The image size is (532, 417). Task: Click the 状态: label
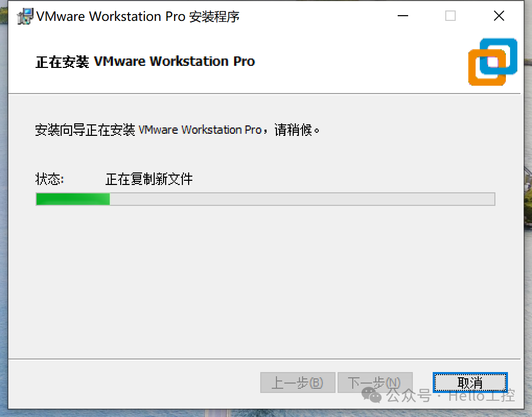[x=50, y=179]
